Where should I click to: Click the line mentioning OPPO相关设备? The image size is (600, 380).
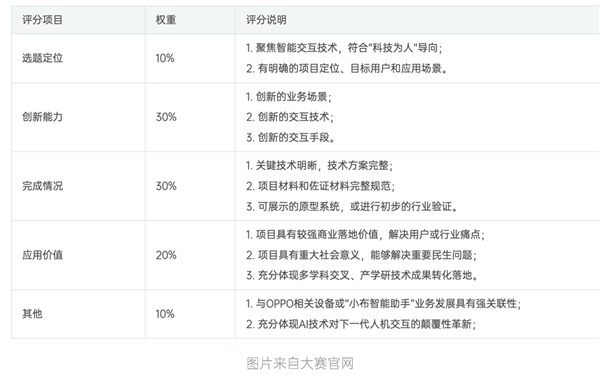(383, 304)
